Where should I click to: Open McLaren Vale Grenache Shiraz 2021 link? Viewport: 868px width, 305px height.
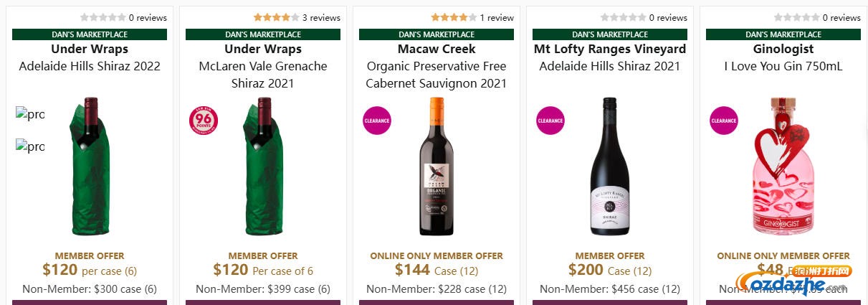(x=263, y=75)
